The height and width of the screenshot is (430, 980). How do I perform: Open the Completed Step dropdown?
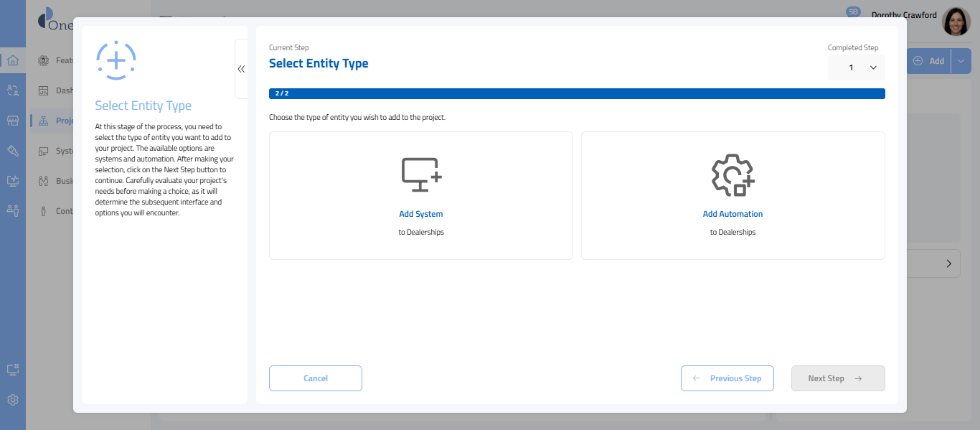(857, 67)
